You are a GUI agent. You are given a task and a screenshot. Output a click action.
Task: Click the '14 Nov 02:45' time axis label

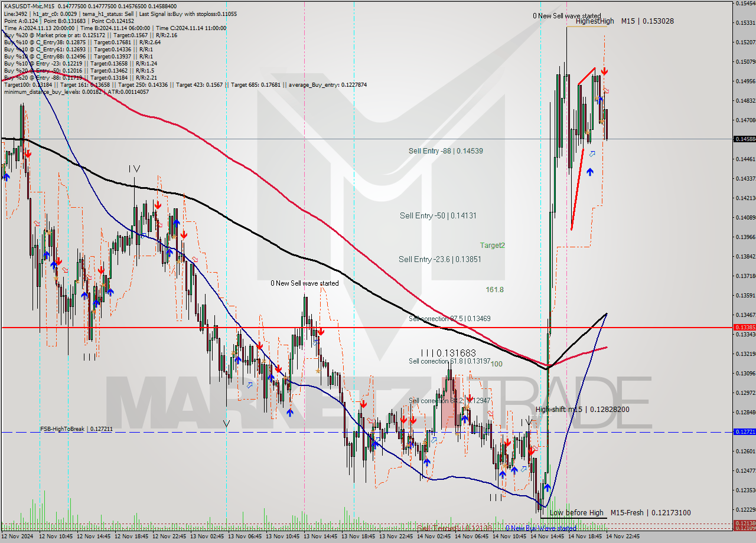click(x=434, y=537)
